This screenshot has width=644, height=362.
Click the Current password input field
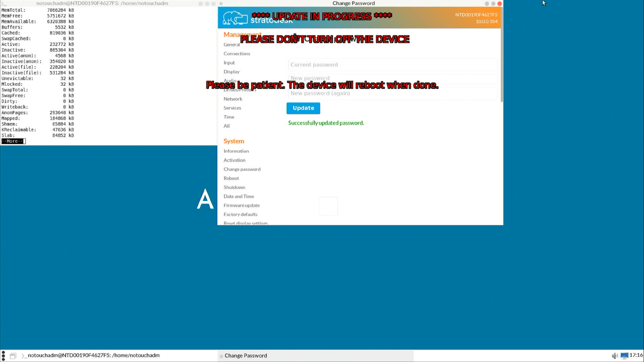coord(392,65)
